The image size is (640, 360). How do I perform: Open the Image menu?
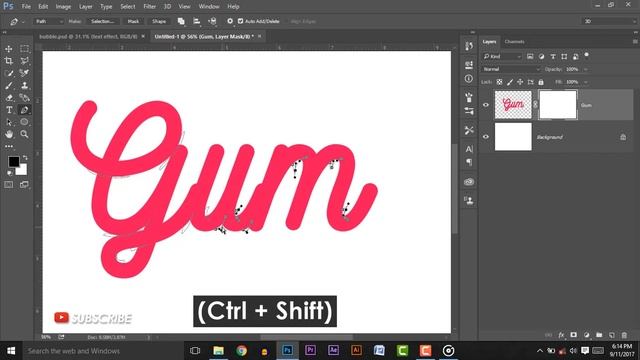pos(63,7)
